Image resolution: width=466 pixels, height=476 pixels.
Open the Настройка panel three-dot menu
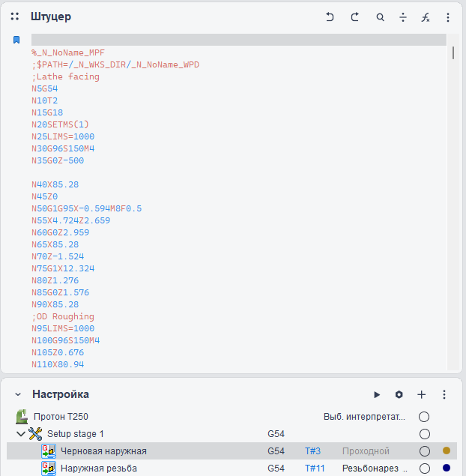pyautogui.click(x=444, y=394)
